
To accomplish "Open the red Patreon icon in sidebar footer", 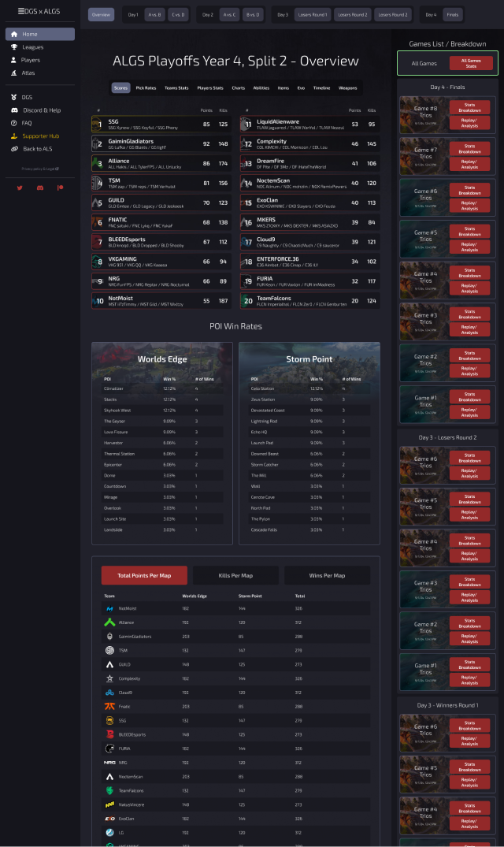I will (x=60, y=188).
